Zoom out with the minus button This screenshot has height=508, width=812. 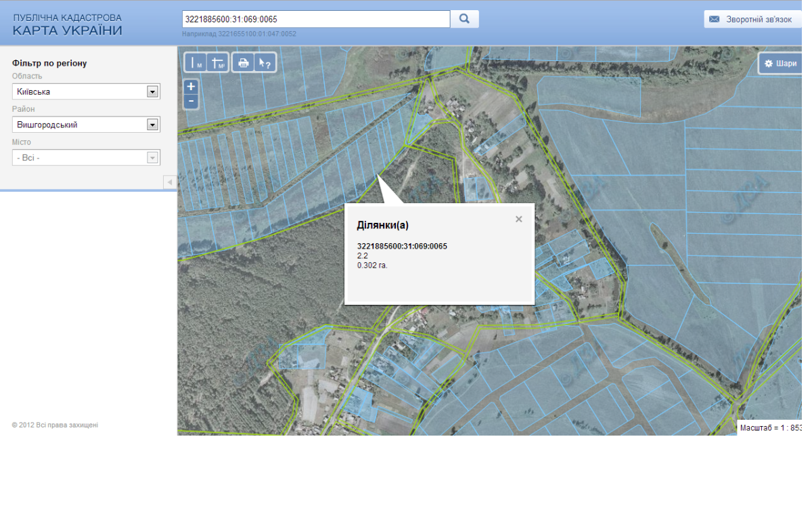click(191, 101)
